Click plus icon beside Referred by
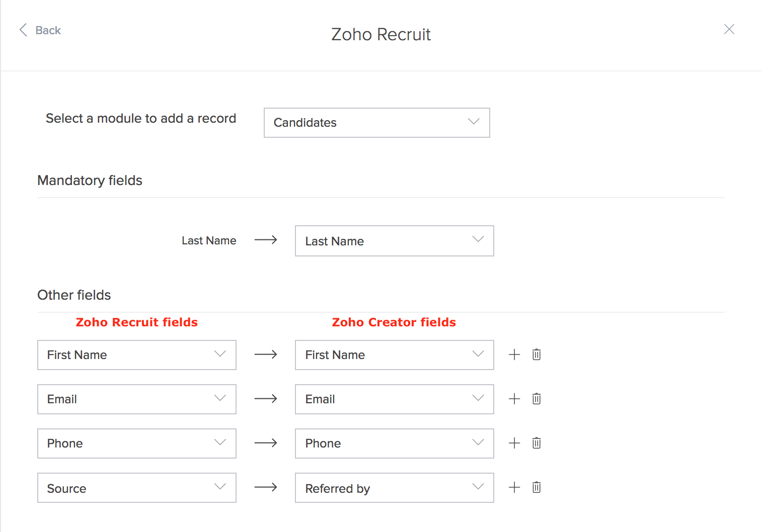 tap(514, 487)
